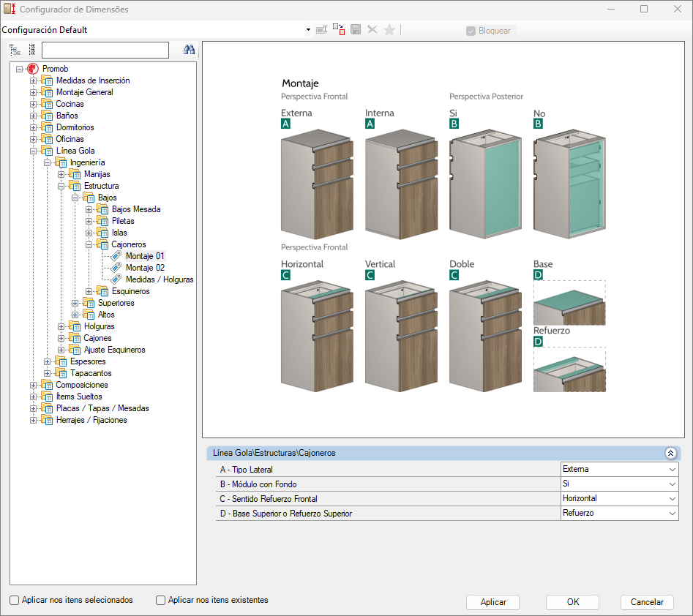
Task: Enable 'Aplicar nos itens selecionados' checkbox
Action: pyautogui.click(x=15, y=601)
